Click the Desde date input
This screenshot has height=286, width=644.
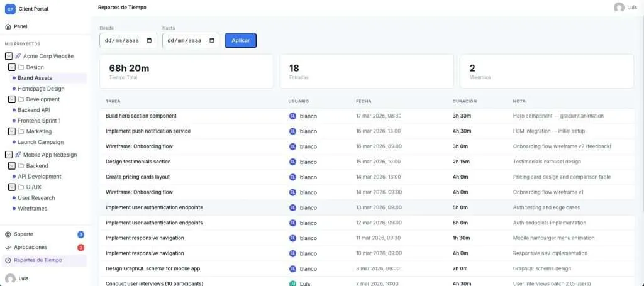point(128,41)
